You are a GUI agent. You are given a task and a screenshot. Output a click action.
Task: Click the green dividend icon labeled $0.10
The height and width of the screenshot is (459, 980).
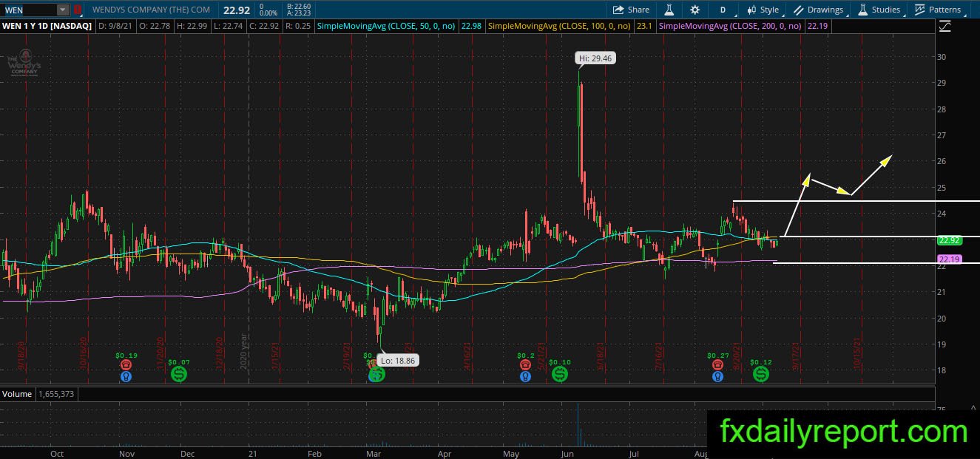(560, 374)
